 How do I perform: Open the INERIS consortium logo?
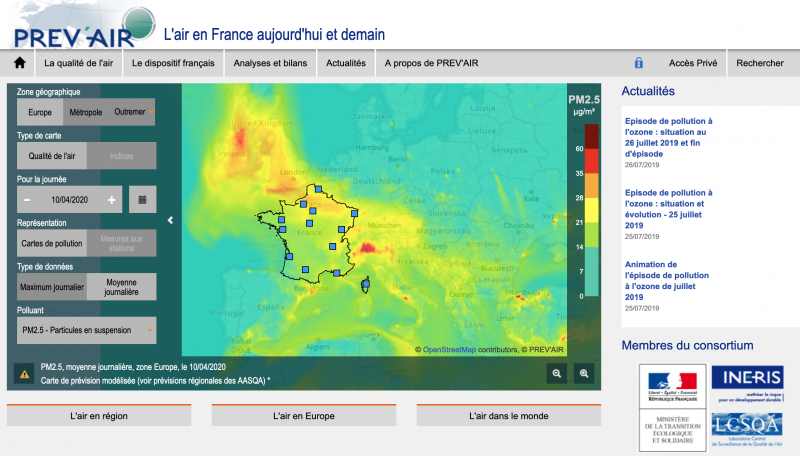pos(747,383)
